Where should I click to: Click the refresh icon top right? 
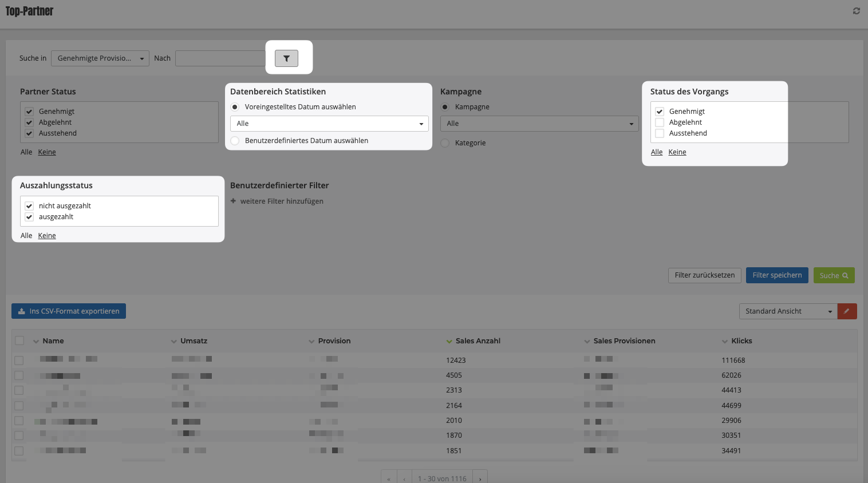pos(857,11)
